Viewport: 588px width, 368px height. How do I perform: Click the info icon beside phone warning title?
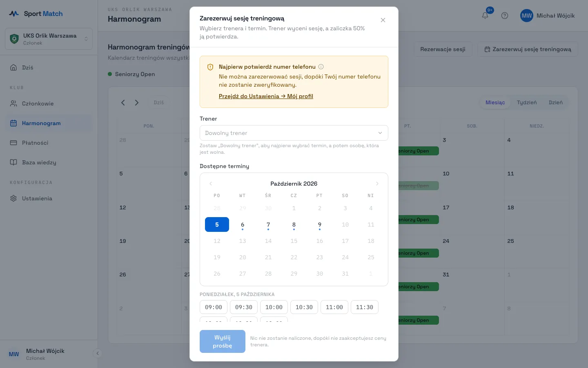tap(321, 67)
